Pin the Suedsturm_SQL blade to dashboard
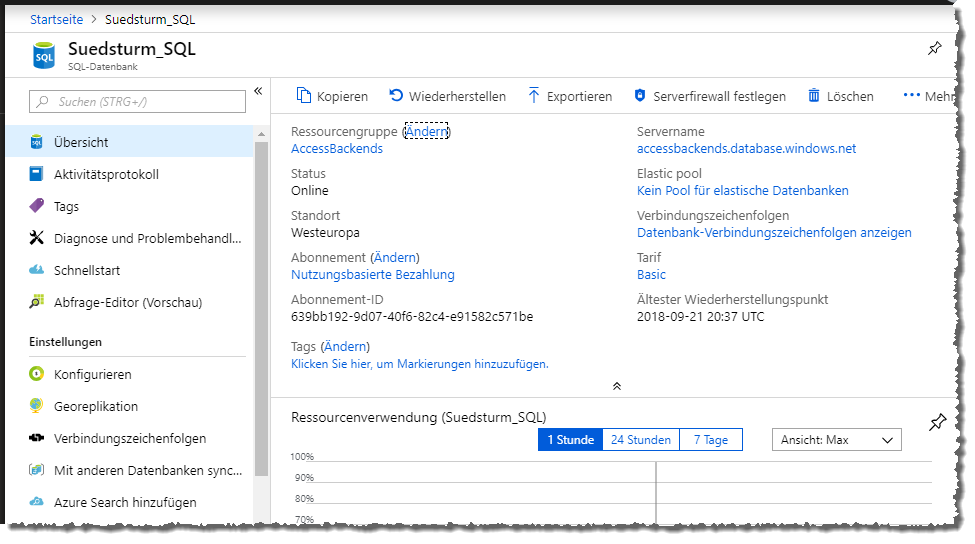975x544 pixels. [935, 48]
